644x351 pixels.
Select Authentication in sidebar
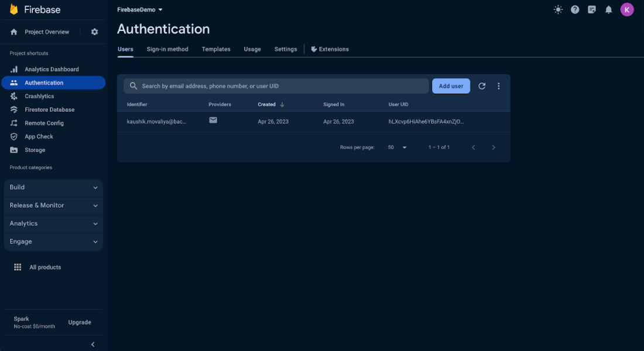(x=53, y=82)
